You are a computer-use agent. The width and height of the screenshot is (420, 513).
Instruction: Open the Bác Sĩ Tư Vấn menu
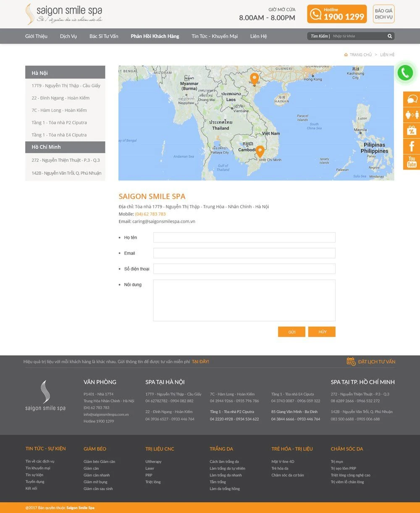coord(104,36)
